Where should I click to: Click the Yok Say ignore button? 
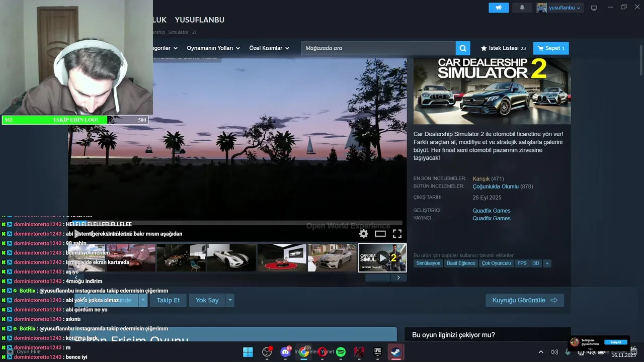207,300
